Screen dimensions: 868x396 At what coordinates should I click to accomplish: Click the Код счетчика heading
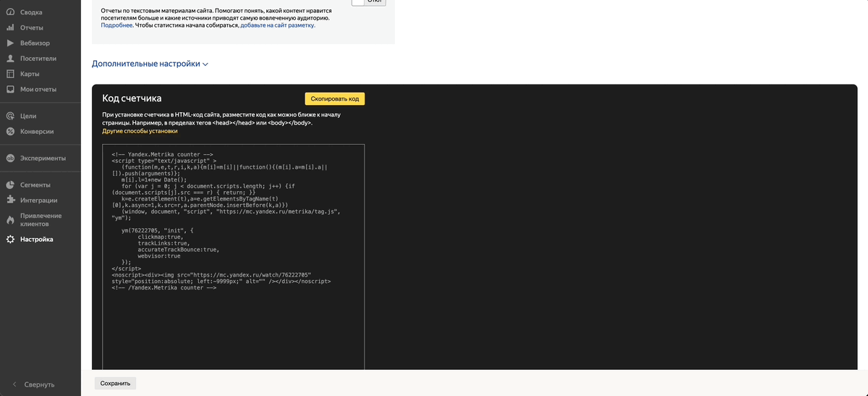pos(132,98)
